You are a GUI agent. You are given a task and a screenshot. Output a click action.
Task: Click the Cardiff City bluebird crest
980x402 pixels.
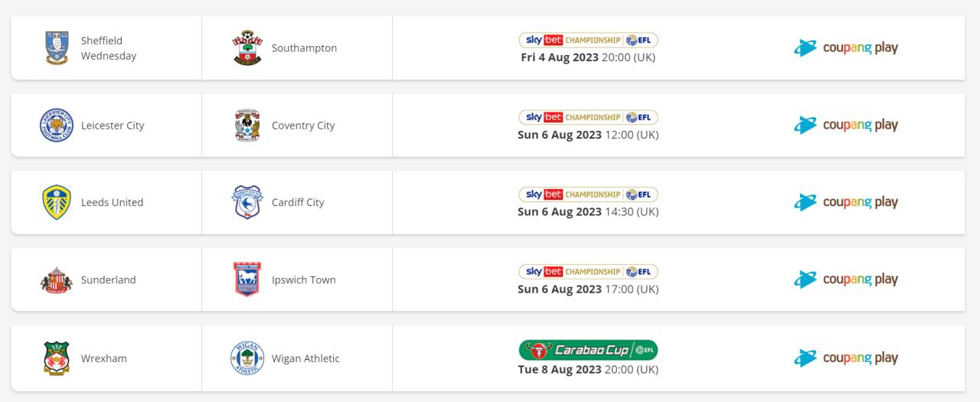pyautogui.click(x=247, y=202)
